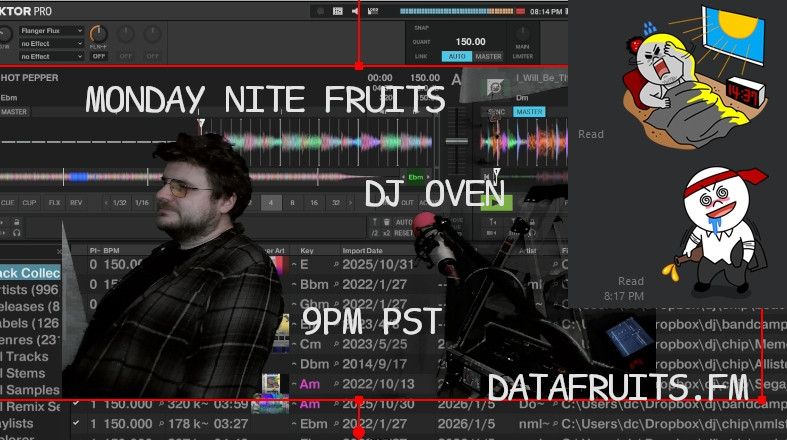Toggle AUTO master clock mode
The height and width of the screenshot is (440, 787).
pyautogui.click(x=457, y=56)
